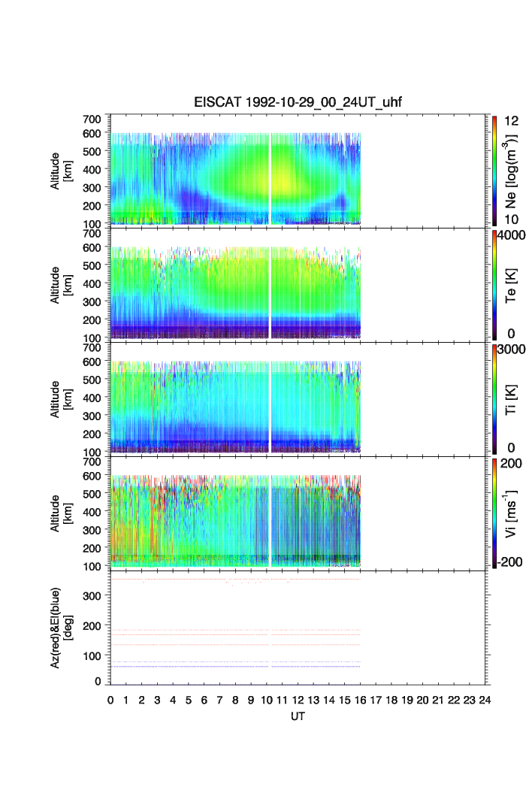
Task: Click the plot title EISCAT 1992-10-29_00_24UT_uhf
Action: (298, 102)
